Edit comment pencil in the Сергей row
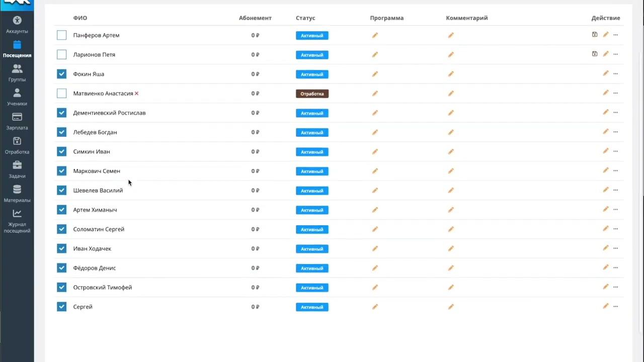Image resolution: width=644 pixels, height=362 pixels. [x=451, y=307]
